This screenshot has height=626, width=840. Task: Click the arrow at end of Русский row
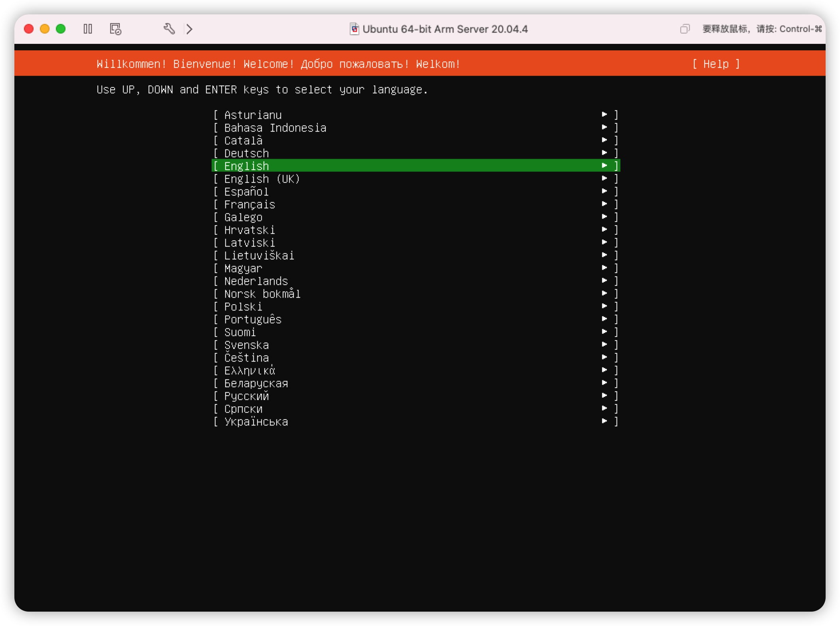(x=604, y=396)
